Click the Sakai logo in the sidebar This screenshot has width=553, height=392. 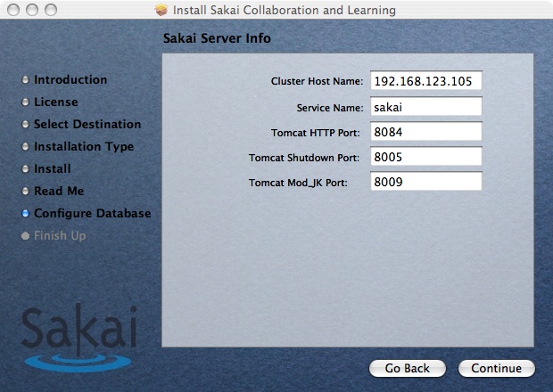point(78,339)
